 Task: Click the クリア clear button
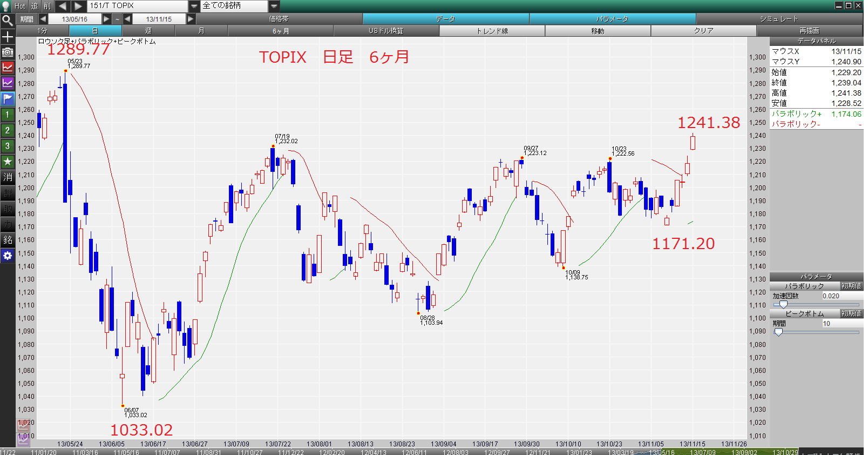(x=703, y=31)
